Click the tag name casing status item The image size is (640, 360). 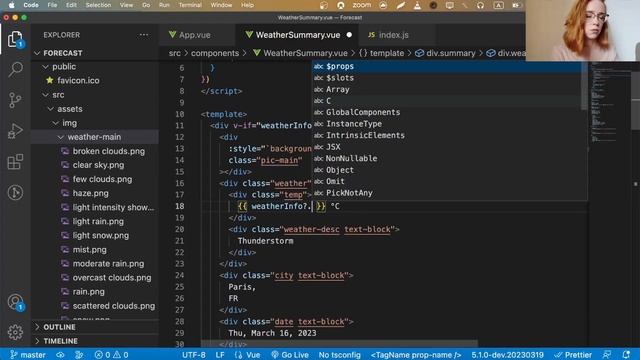[x=416, y=355]
